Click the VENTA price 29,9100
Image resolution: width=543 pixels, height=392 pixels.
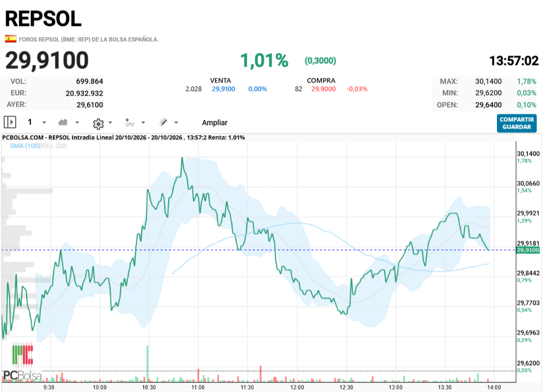224,89
